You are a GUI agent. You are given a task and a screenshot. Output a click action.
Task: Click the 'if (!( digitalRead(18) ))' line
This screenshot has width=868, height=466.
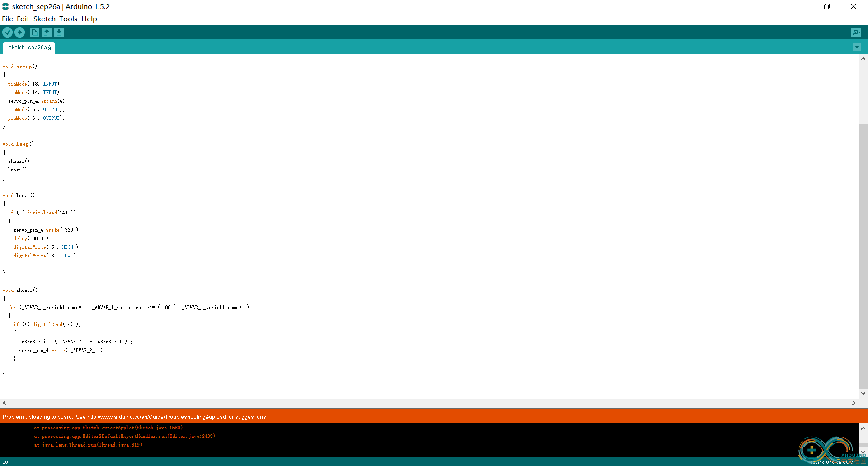point(47,324)
